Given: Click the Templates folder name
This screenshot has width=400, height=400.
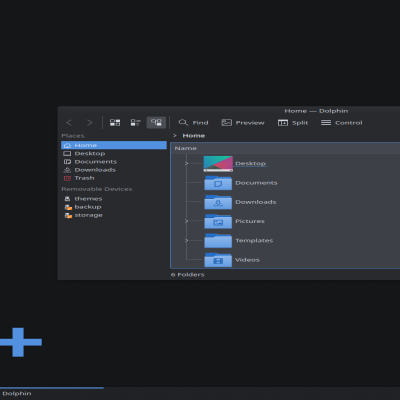Looking at the screenshot, I should (254, 240).
